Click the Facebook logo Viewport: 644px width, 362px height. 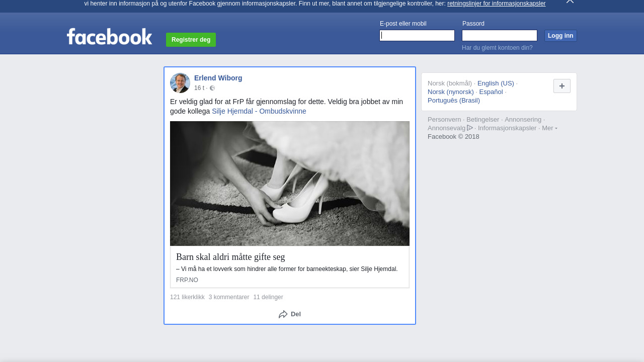pos(109,36)
